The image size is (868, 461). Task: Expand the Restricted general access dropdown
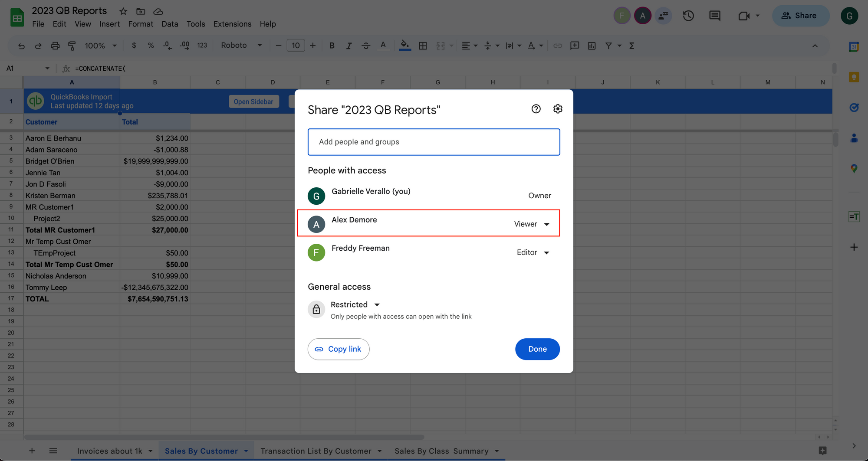[x=355, y=304]
